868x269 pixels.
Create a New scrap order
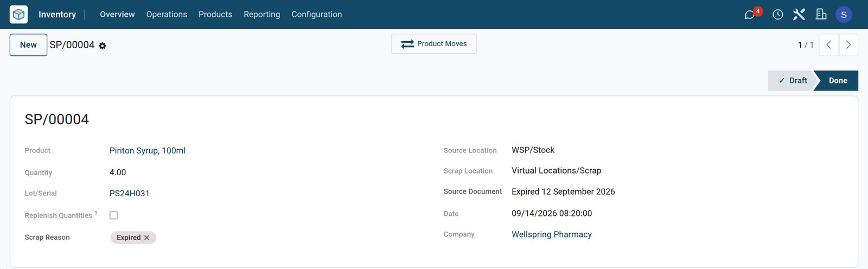coord(28,45)
